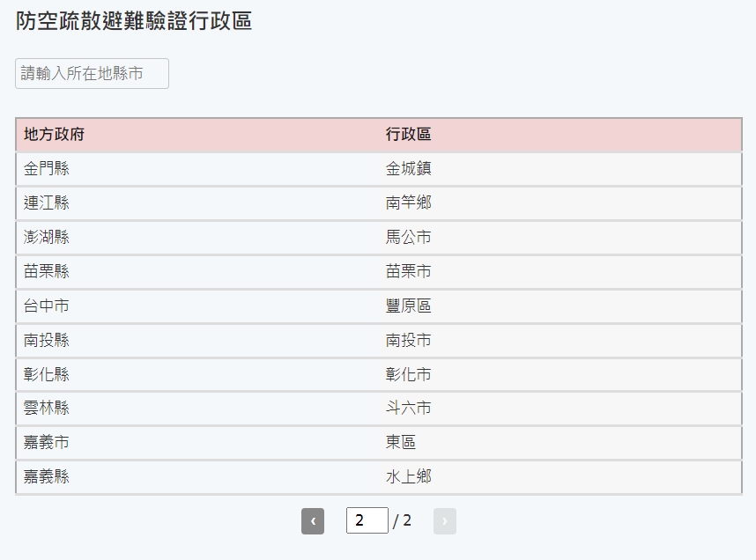Screen dimensions: 756x560
Task: Click the 地方政府 column header
Action: tap(55, 135)
